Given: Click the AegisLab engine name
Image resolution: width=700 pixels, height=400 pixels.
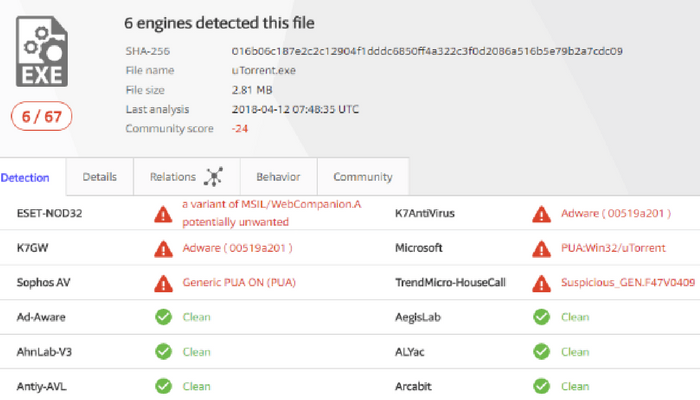Looking at the screenshot, I should point(417,317).
